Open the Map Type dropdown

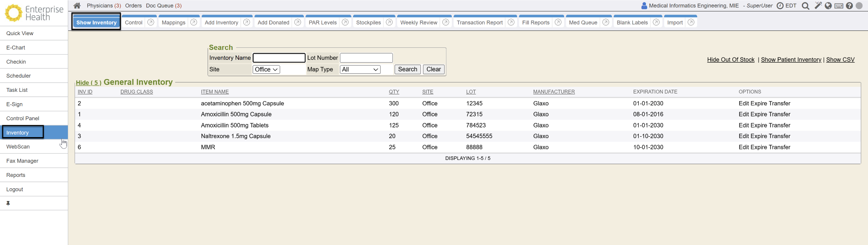(x=360, y=69)
